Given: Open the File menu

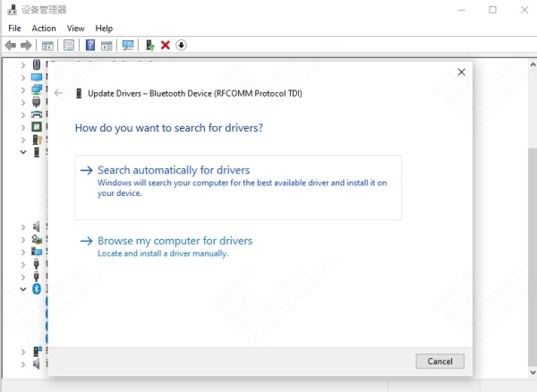Looking at the screenshot, I should coord(14,28).
